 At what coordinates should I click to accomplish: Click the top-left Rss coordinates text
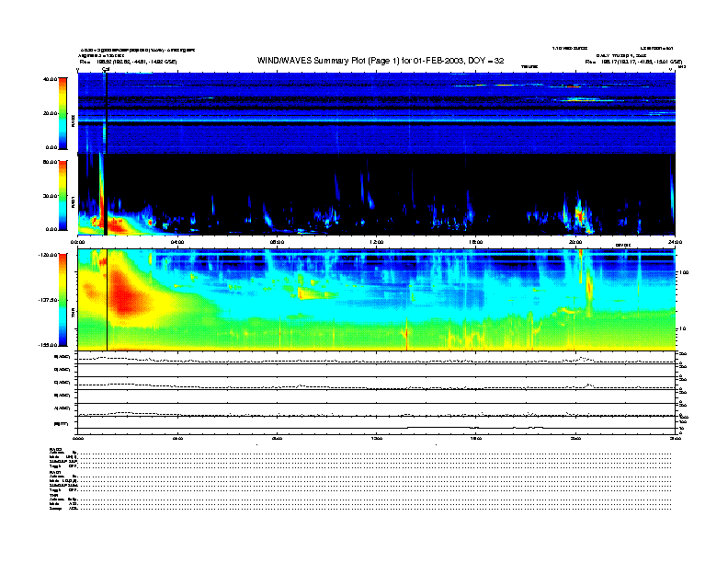(x=128, y=62)
